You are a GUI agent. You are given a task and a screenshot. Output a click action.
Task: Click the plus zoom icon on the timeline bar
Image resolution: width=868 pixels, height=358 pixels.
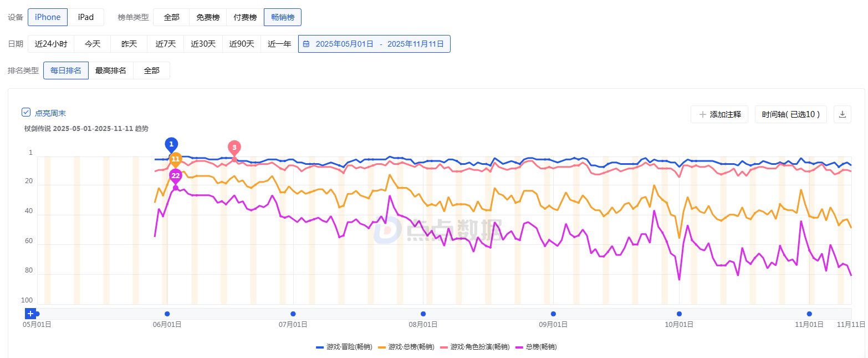tap(30, 314)
